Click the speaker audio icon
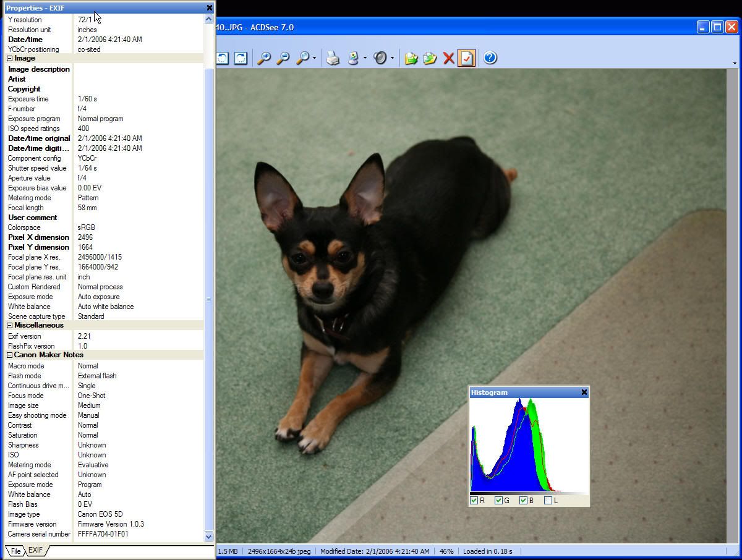 click(x=380, y=58)
